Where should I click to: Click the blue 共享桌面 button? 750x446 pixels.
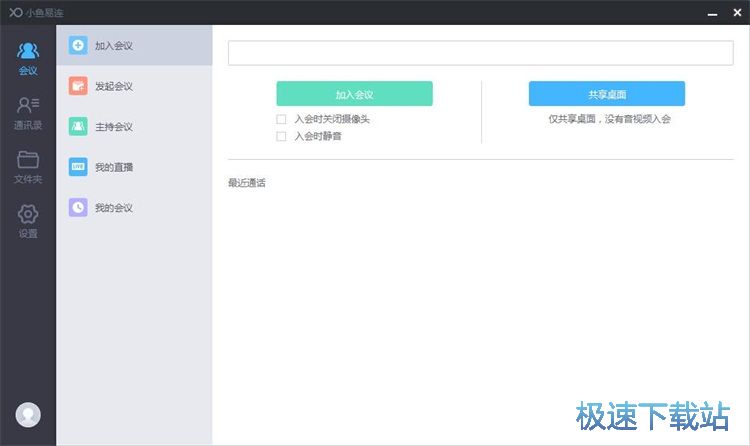[607, 94]
